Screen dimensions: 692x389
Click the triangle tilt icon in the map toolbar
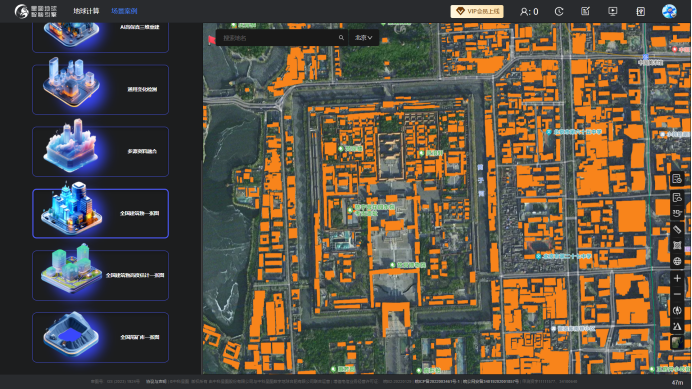pos(677,326)
